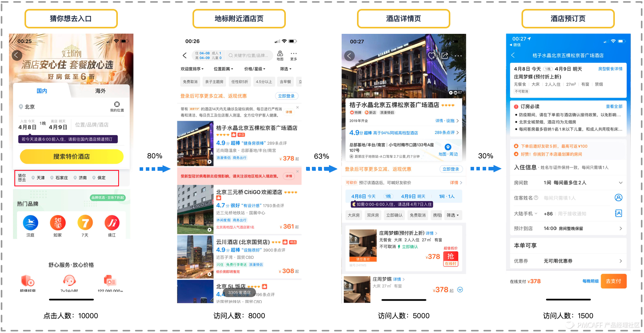Return to 微信 via top-left link
The width and height of the screenshot is (644, 333).
[x=515, y=45]
